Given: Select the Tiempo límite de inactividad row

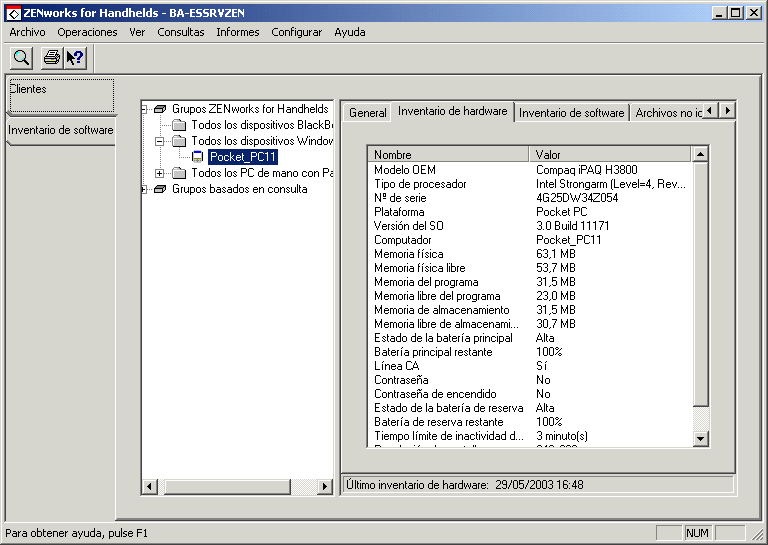Looking at the screenshot, I should tap(530, 436).
